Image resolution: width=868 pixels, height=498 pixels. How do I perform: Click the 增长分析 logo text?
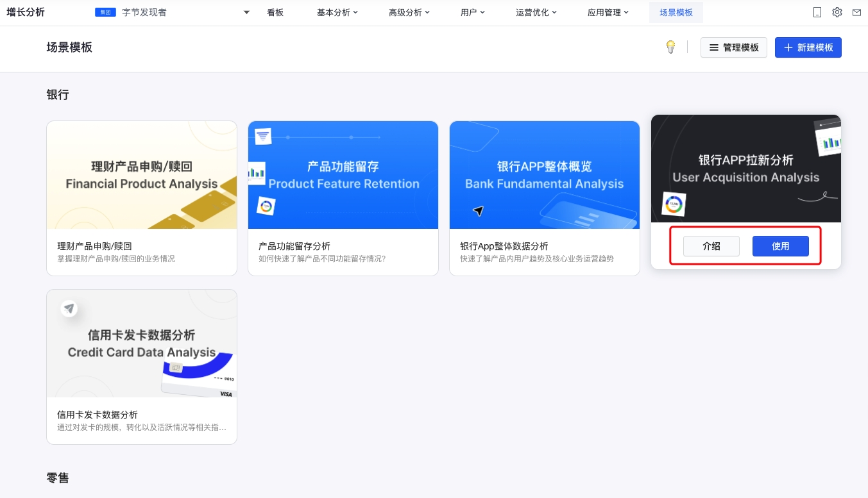[26, 12]
